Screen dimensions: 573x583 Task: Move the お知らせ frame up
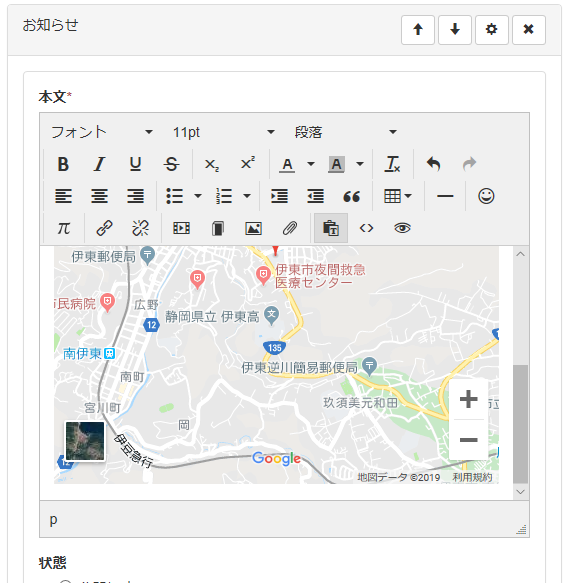coord(418,30)
